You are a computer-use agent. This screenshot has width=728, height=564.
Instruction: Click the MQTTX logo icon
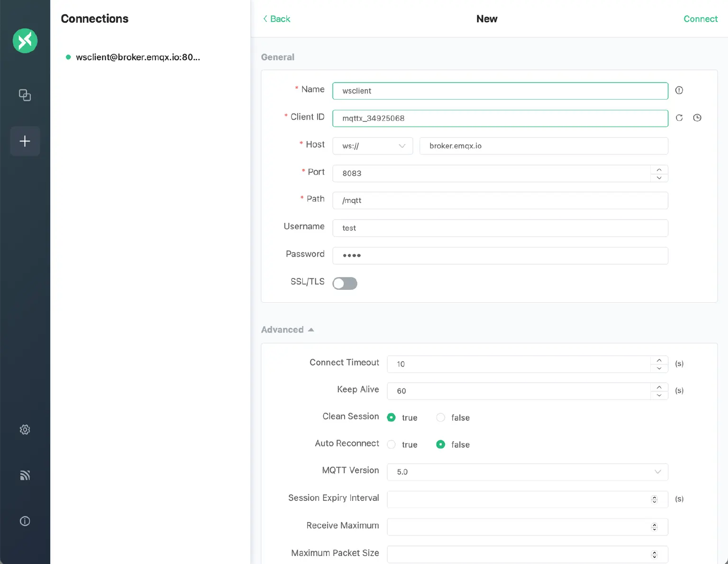[25, 41]
